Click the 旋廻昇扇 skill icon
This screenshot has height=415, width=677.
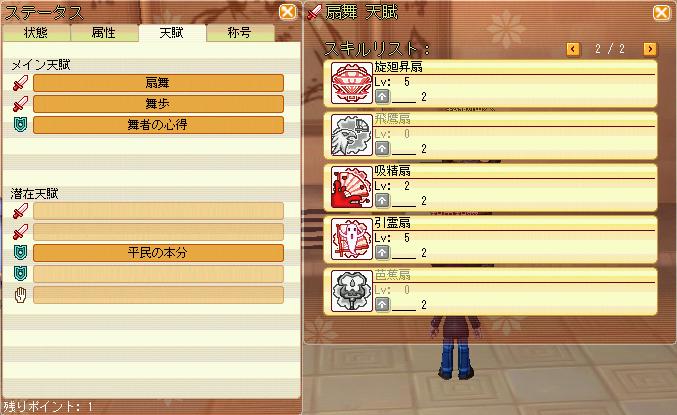tap(351, 83)
